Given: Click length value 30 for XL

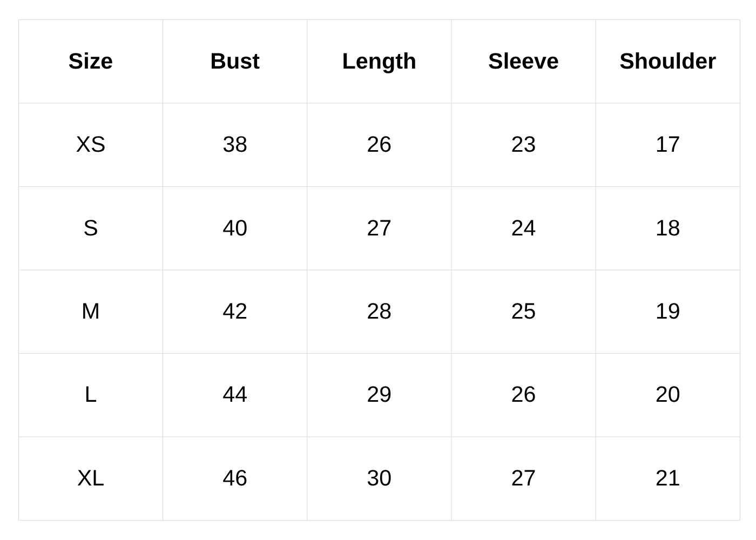Looking at the screenshot, I should [379, 478].
